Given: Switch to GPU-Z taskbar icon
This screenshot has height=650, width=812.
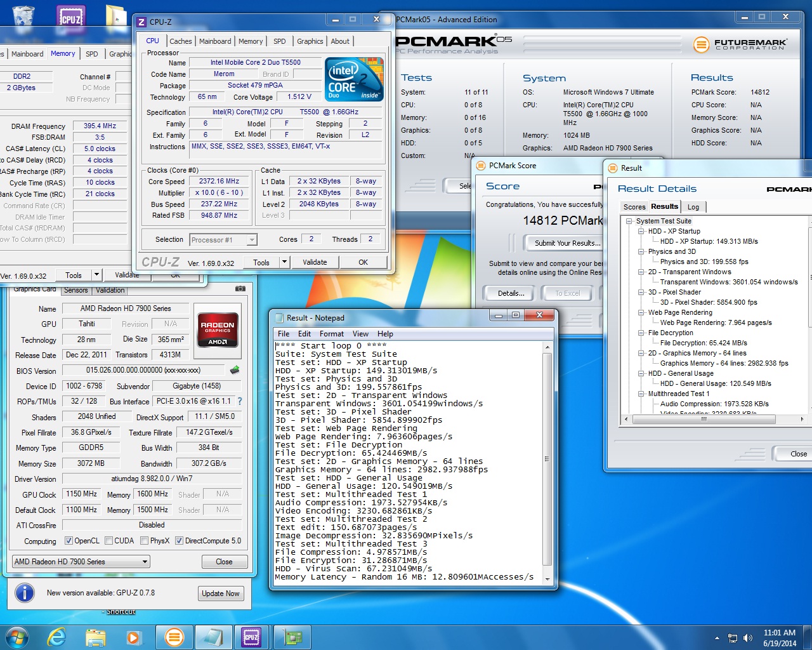Looking at the screenshot, I should pos(291,637).
